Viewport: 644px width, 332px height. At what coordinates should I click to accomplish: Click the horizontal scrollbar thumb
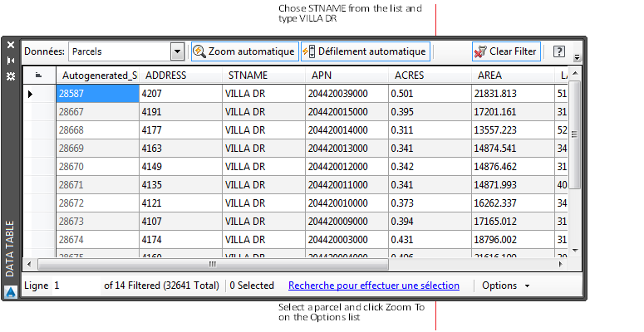pyautogui.click(x=213, y=264)
